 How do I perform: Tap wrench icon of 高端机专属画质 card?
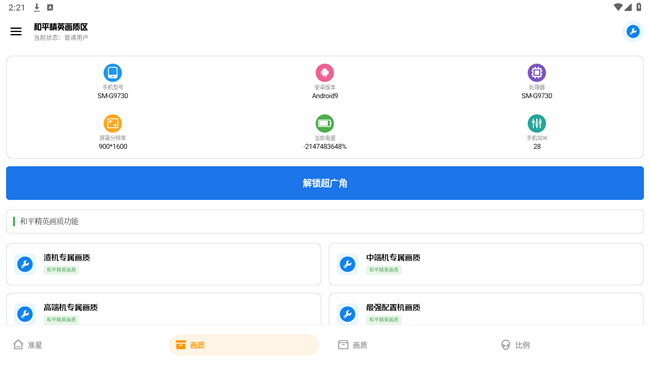[x=25, y=314]
